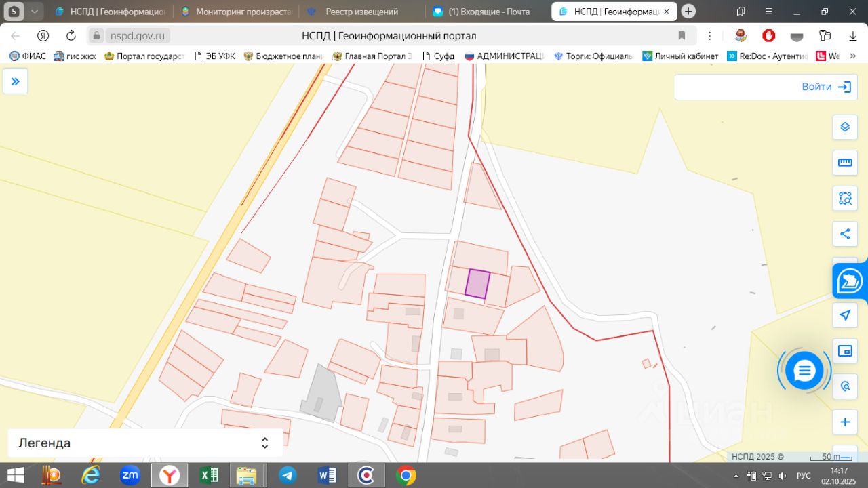Open the Главная Портал bookmark

coord(372,56)
